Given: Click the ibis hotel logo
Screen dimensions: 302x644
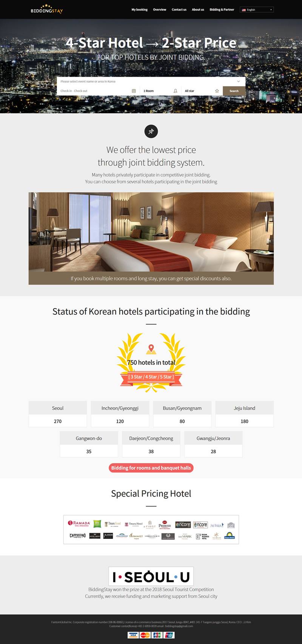Looking at the screenshot, I should pyautogui.click(x=97, y=524).
